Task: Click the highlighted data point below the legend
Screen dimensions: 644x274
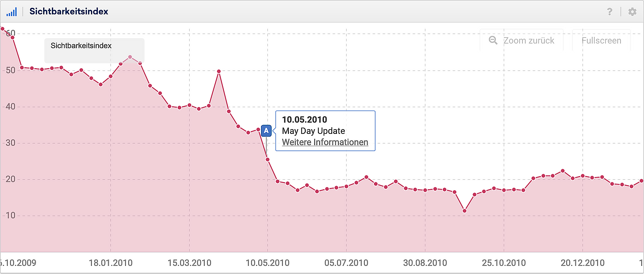Action: click(x=130, y=57)
